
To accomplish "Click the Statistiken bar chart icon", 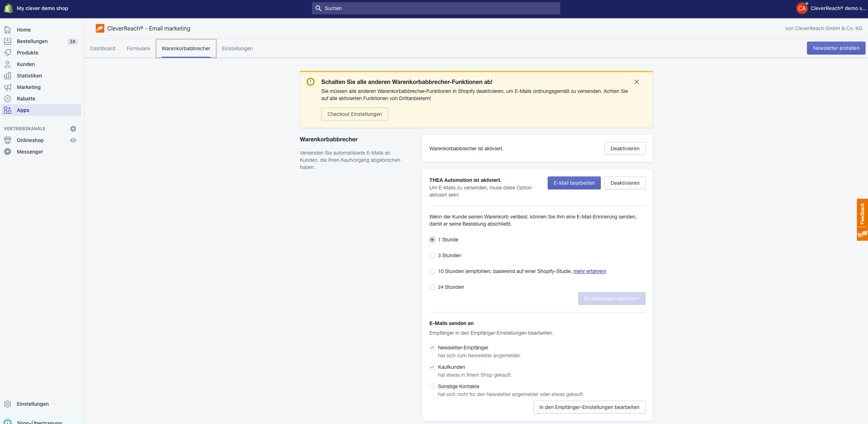I will 8,76.
